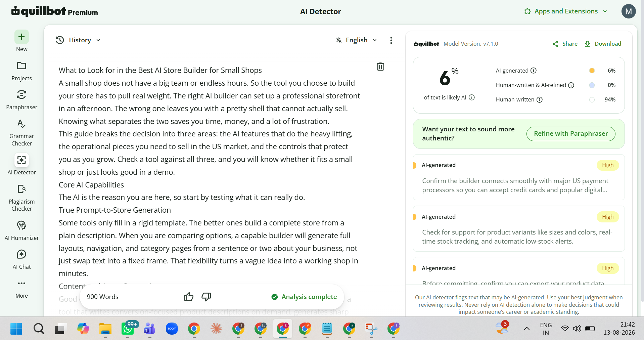Viewport: 644px width, 340px height.
Task: Give thumbs down feedback on analysis
Action: tap(206, 297)
